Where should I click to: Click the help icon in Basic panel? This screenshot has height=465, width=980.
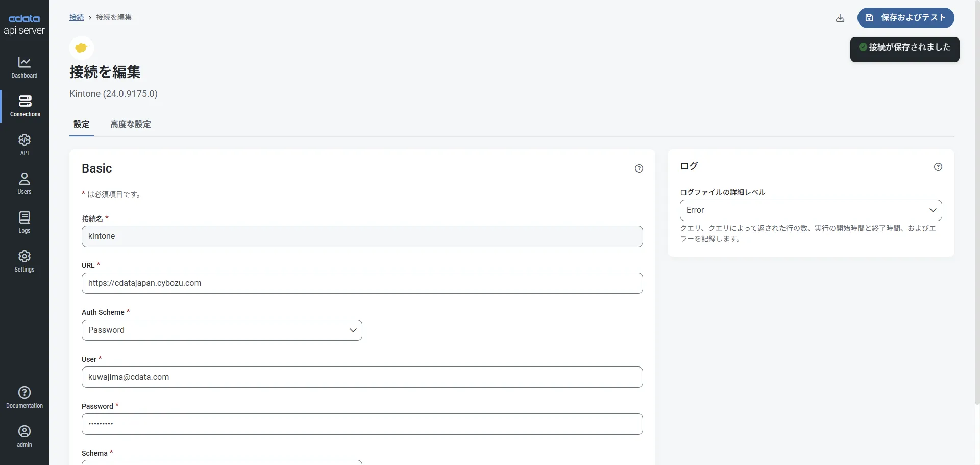pyautogui.click(x=639, y=168)
